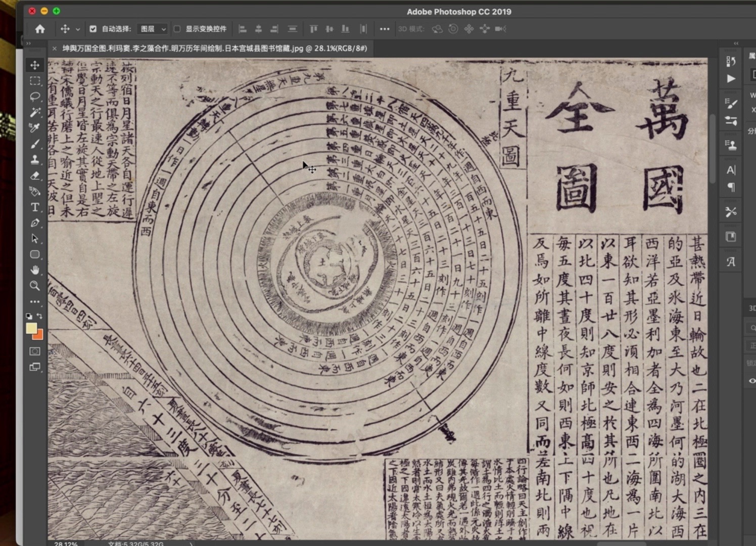756x546 pixels.
Task: Select the Clone Stamp tool
Action: 35,160
